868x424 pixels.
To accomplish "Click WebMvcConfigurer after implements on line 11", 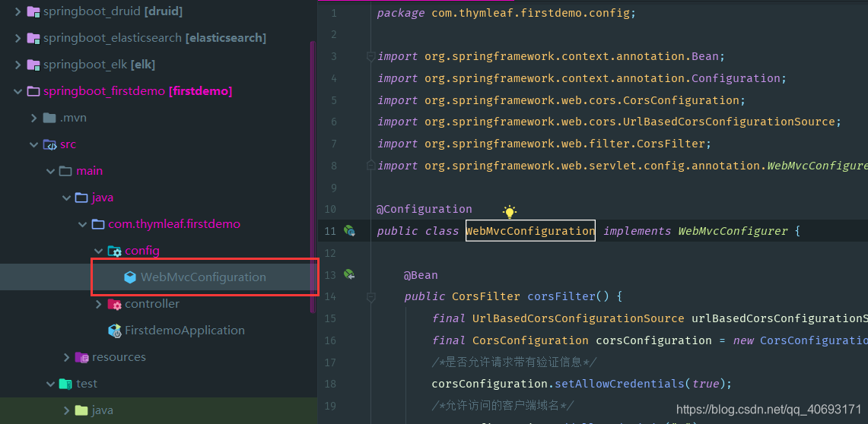I will tap(733, 230).
